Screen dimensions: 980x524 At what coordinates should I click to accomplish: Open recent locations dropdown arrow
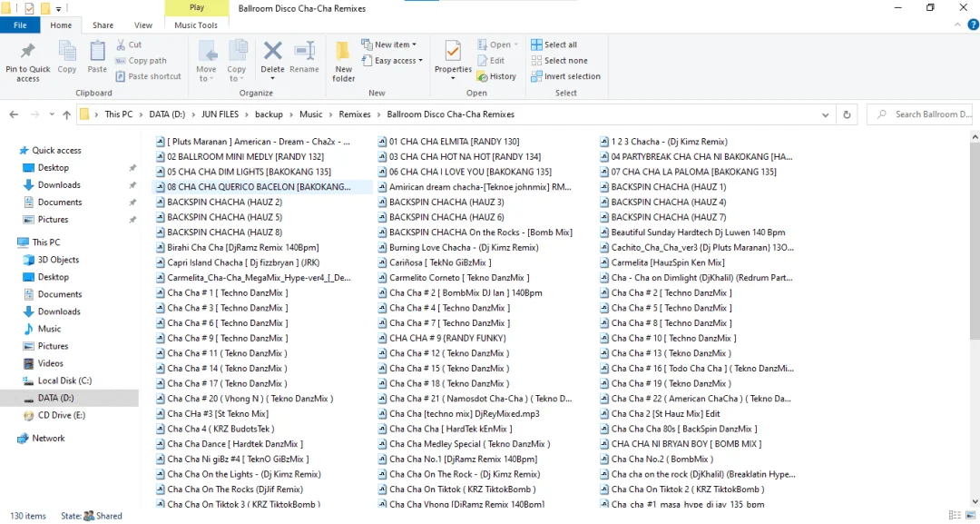coord(52,114)
